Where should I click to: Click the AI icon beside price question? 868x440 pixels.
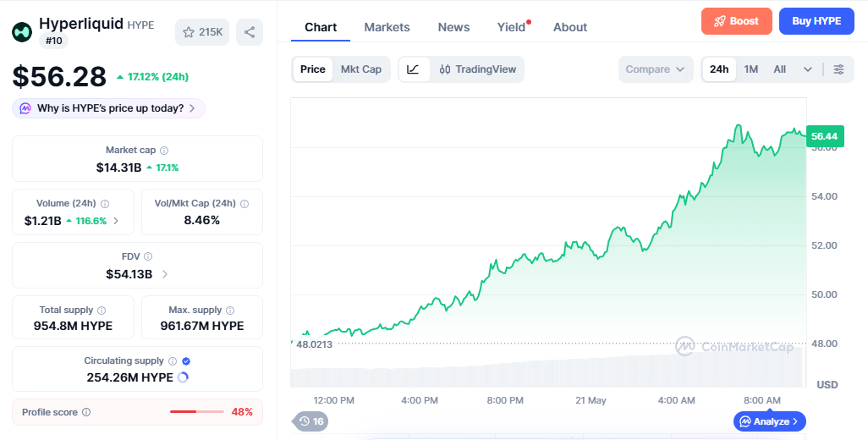tap(25, 108)
